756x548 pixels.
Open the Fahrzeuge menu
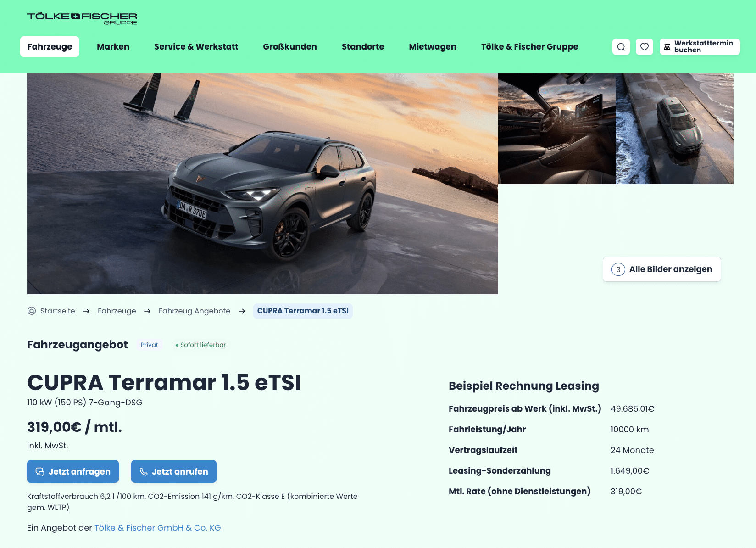tap(50, 47)
